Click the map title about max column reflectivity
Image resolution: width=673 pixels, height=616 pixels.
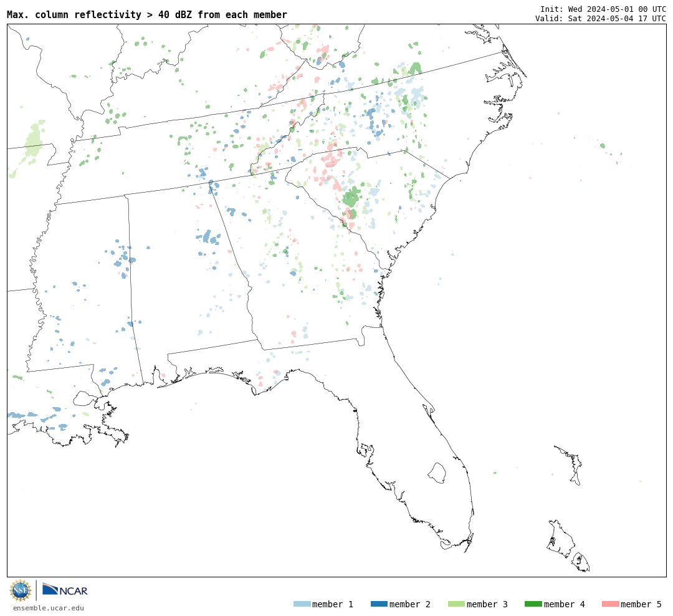coord(147,14)
